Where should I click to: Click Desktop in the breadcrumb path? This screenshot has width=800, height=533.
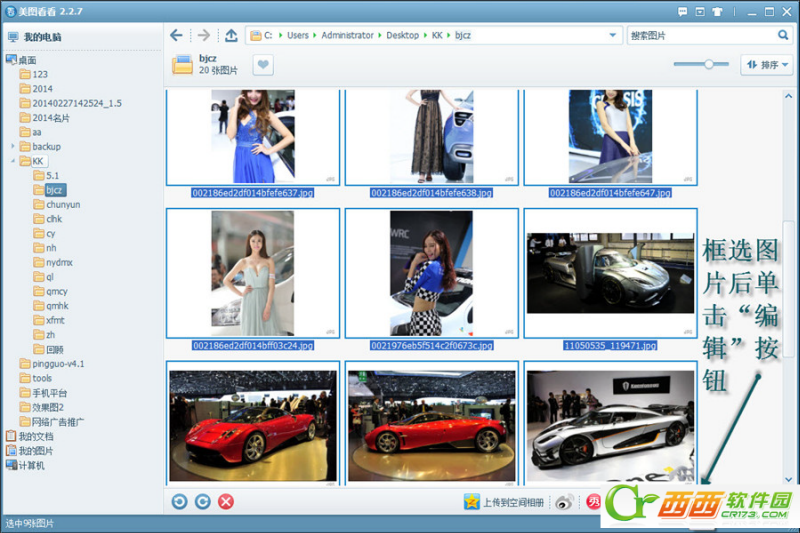(403, 35)
